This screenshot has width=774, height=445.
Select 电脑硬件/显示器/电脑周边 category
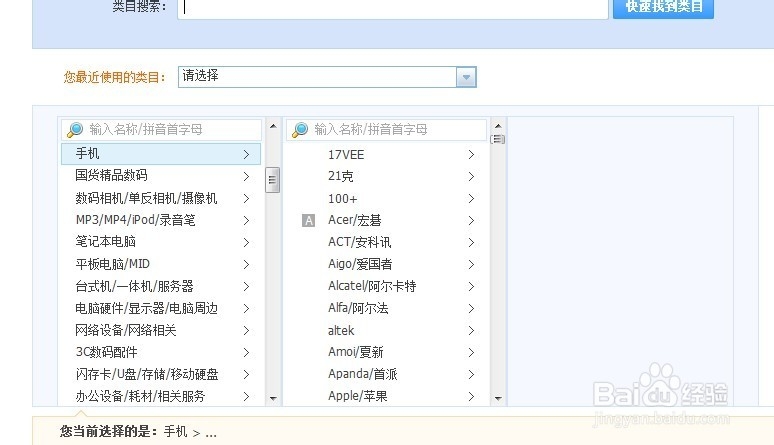click(x=161, y=308)
